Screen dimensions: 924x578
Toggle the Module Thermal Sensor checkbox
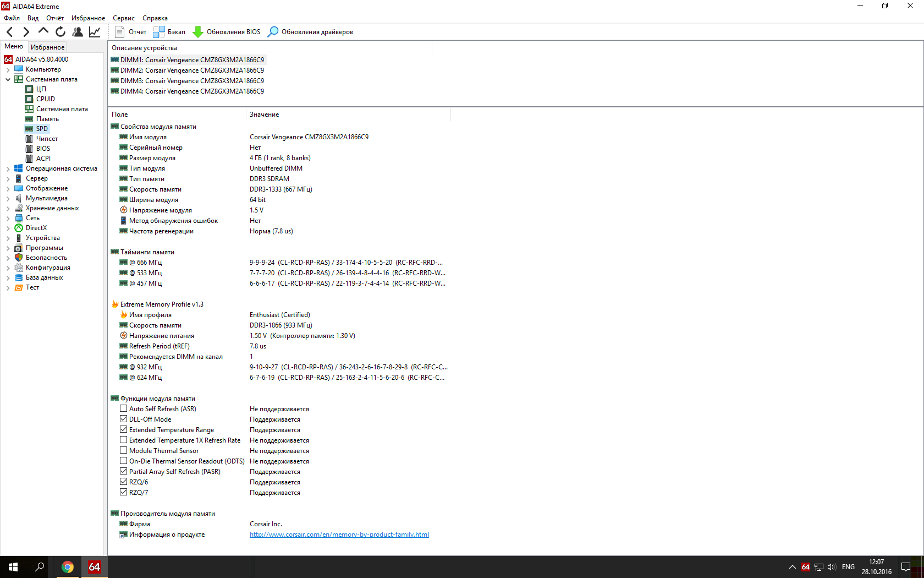click(x=124, y=450)
